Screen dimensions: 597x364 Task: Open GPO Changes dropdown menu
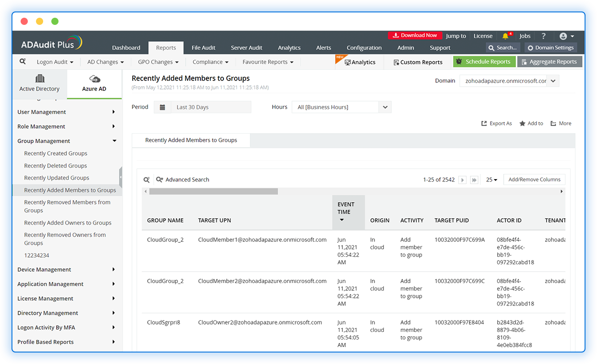pyautogui.click(x=158, y=62)
